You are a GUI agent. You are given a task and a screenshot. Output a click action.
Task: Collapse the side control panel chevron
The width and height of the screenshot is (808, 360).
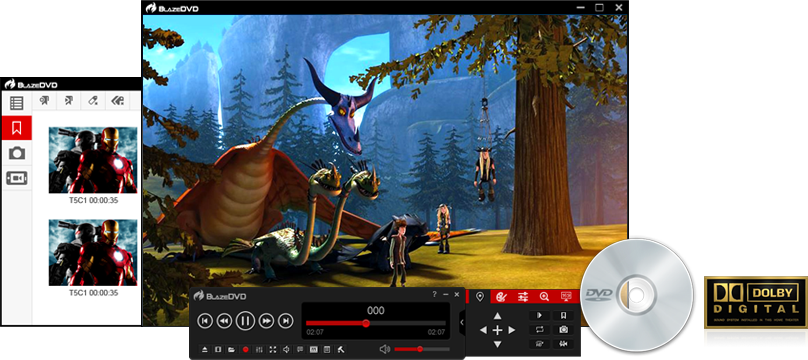462,322
